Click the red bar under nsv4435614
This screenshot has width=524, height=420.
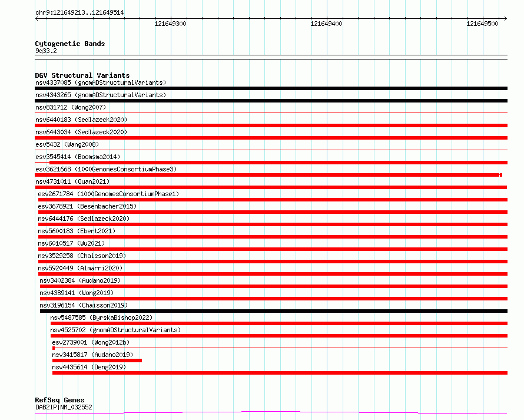coord(280,373)
